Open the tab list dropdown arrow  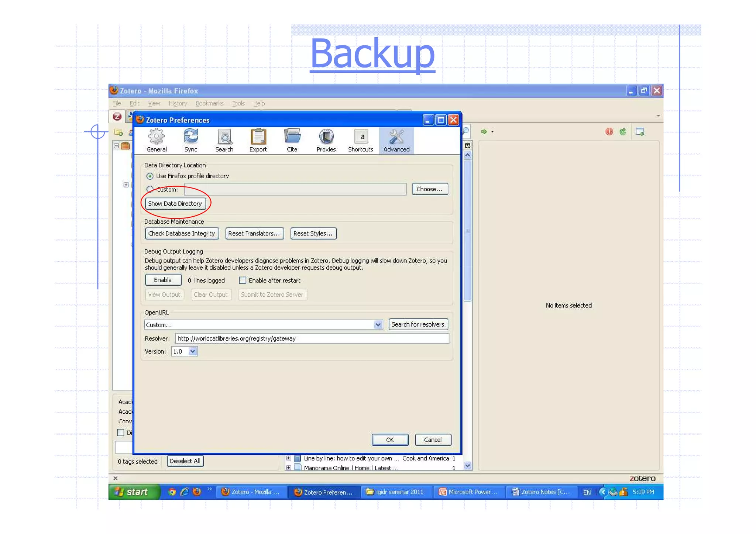tap(658, 116)
